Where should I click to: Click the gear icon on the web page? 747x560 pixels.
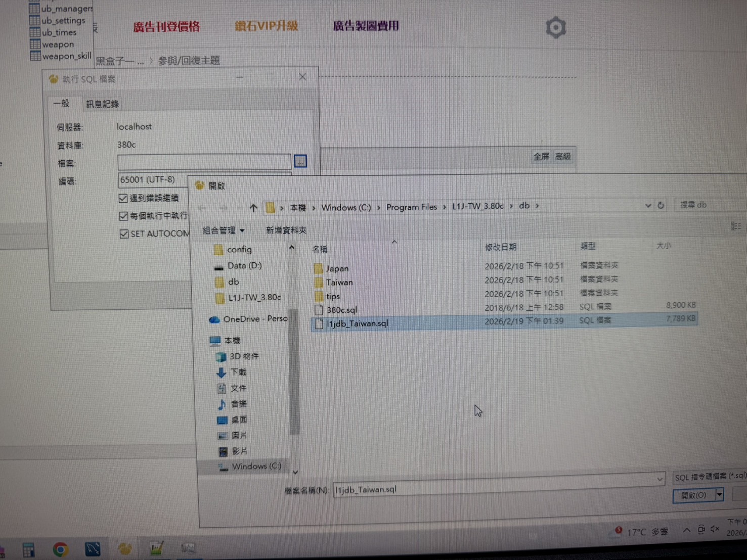pos(555,27)
